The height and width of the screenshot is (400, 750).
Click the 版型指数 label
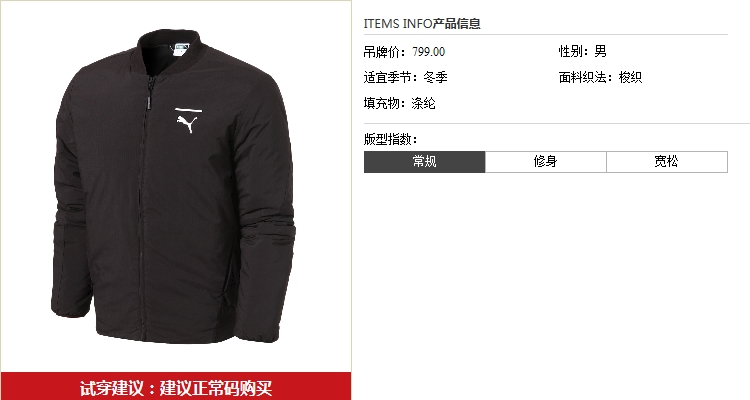pos(390,139)
